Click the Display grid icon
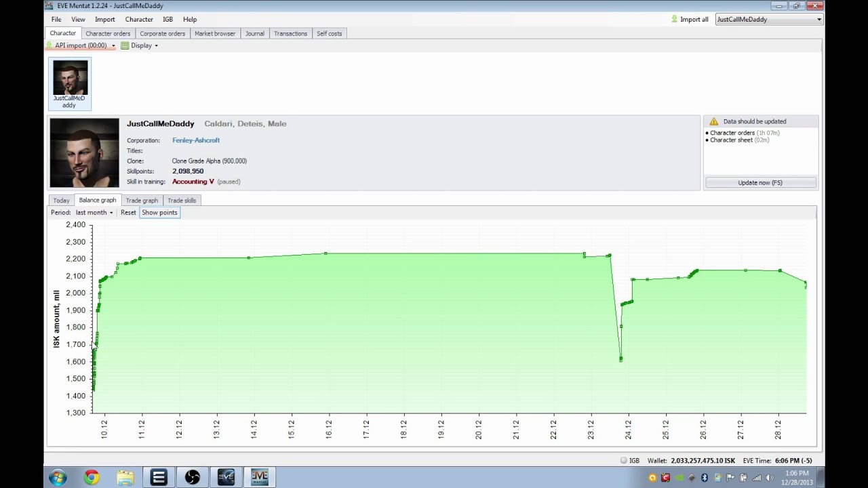Image resolution: width=868 pixels, height=488 pixels. [x=125, y=45]
